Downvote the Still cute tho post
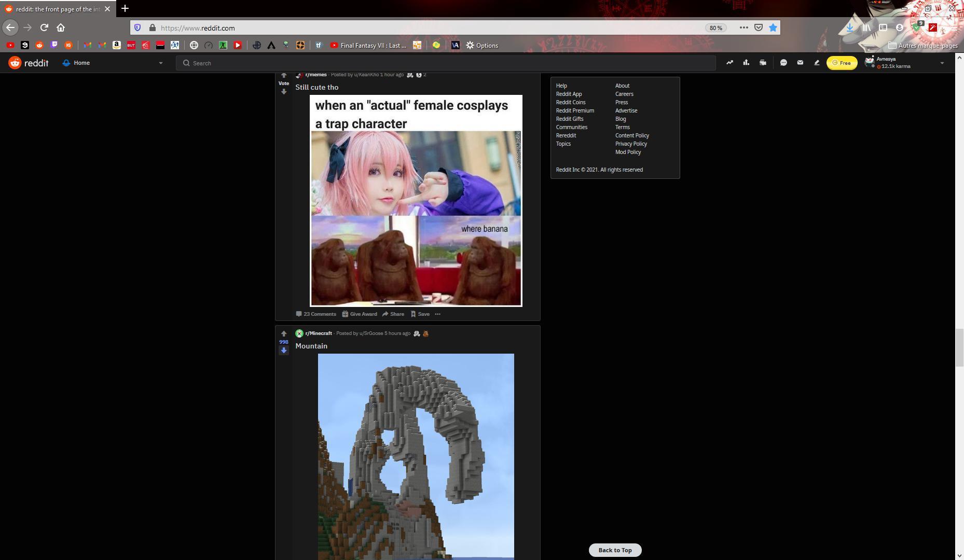 pyautogui.click(x=284, y=92)
